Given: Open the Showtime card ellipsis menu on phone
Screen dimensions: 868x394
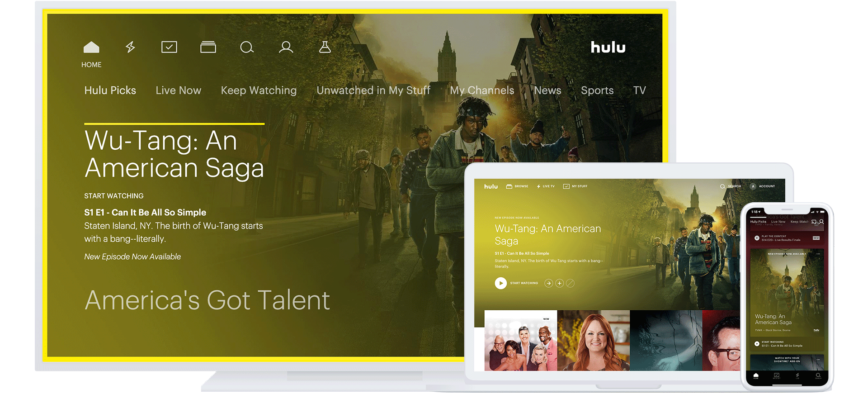Looking at the screenshot, I should tap(818, 360).
